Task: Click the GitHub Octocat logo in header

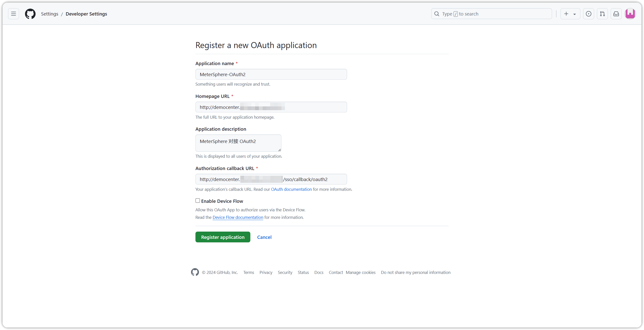Action: point(30,14)
